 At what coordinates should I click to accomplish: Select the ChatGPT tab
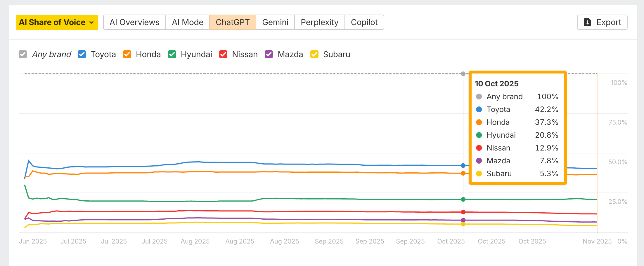click(233, 22)
